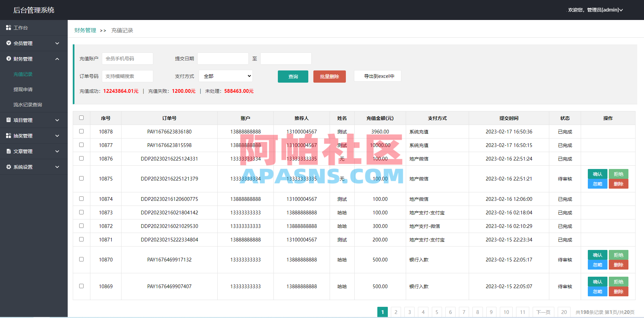644x318 pixels.
Task: Tick the checkbox for order 10878
Action: (81, 131)
